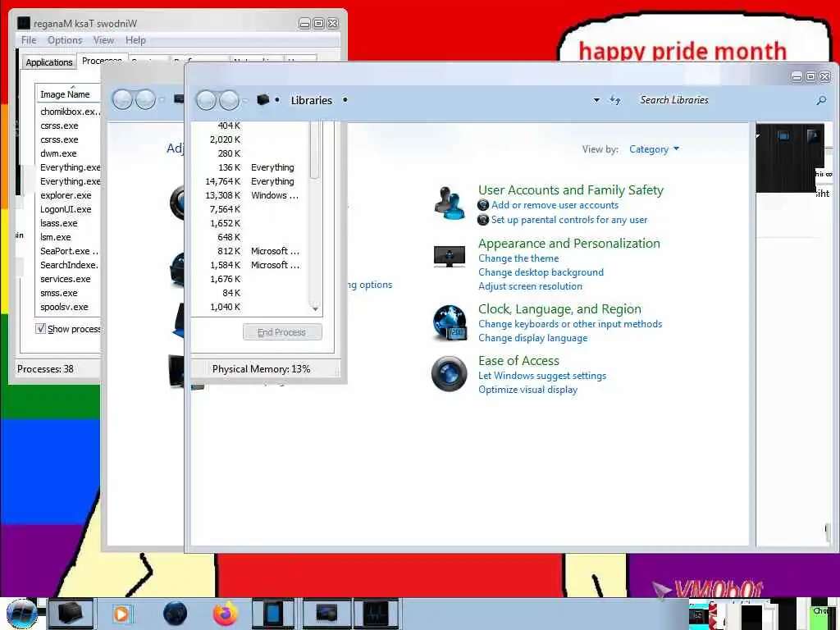Click the blue tablet taskbar button
Screen dimensions: 840x630
pos(273,614)
